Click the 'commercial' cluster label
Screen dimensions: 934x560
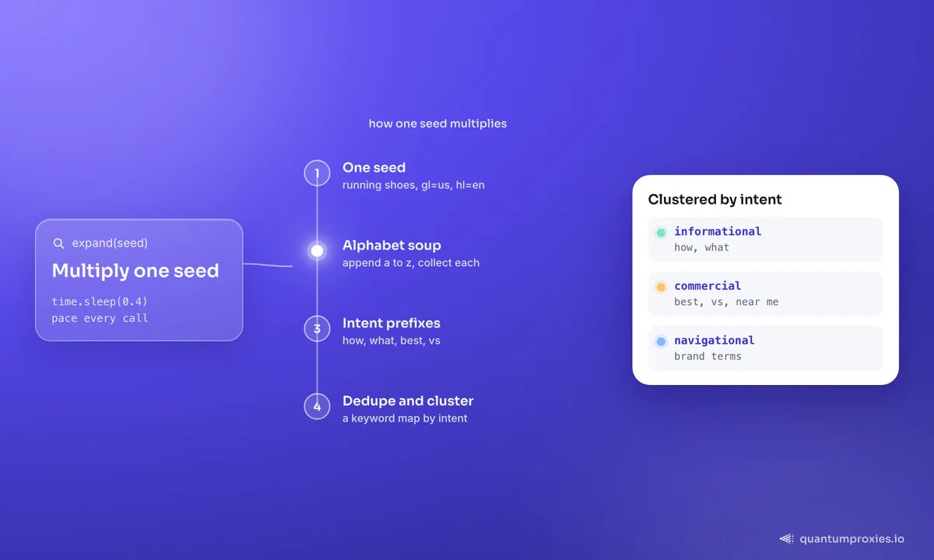[x=708, y=286]
